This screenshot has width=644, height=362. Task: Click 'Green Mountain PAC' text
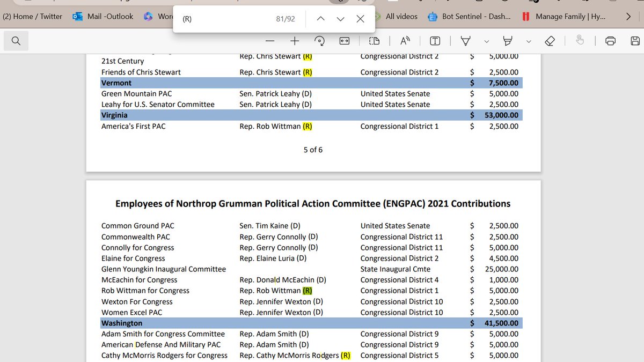click(x=137, y=93)
